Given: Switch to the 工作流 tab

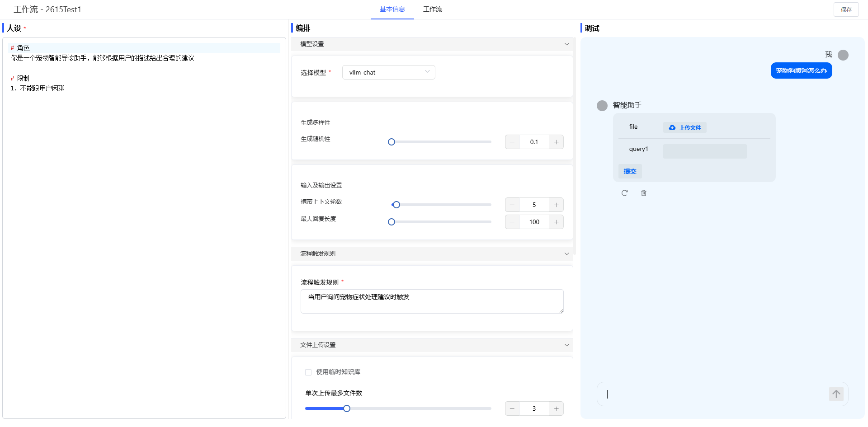Looking at the screenshot, I should (432, 9).
